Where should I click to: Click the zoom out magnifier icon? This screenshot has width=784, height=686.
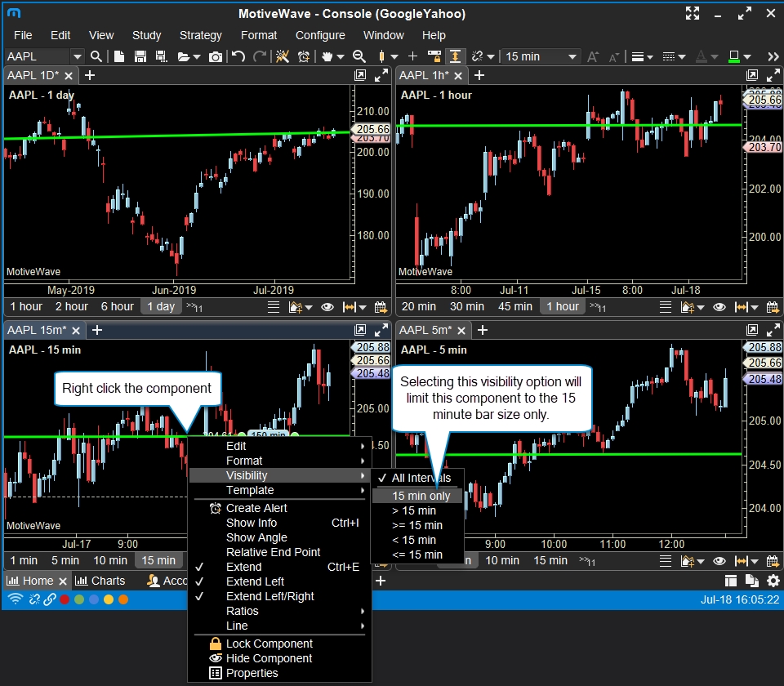[359, 56]
